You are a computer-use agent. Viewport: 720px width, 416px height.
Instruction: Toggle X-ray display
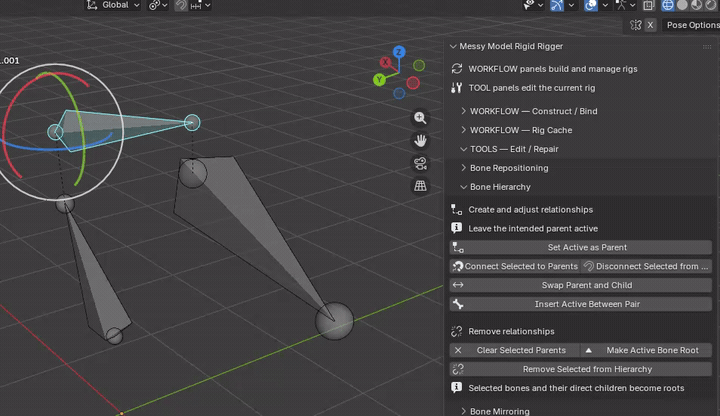(x=648, y=5)
